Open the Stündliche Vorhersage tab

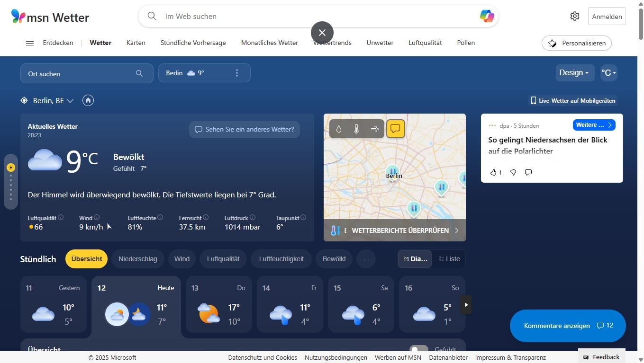coord(193,43)
